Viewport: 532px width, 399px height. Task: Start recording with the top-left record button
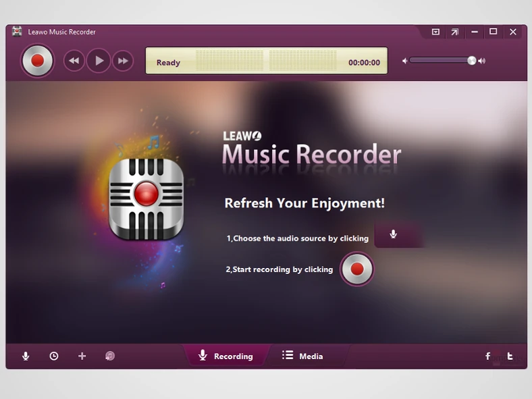(x=37, y=61)
